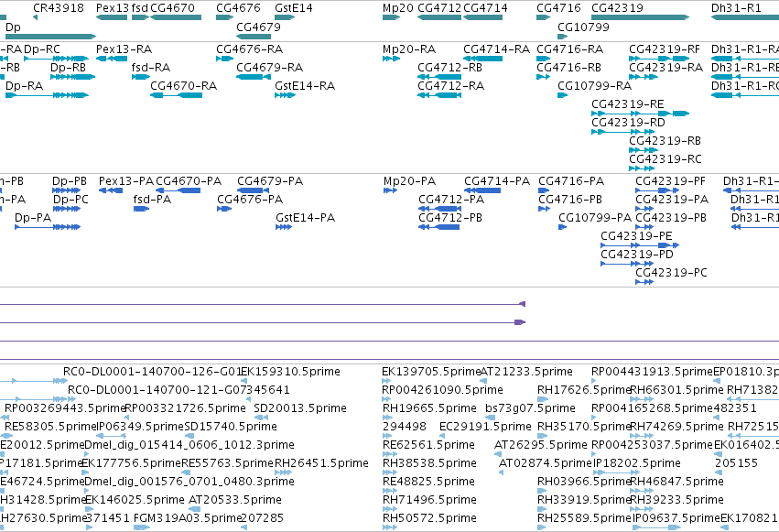Select the CG4714-RA transcript label

click(496, 49)
